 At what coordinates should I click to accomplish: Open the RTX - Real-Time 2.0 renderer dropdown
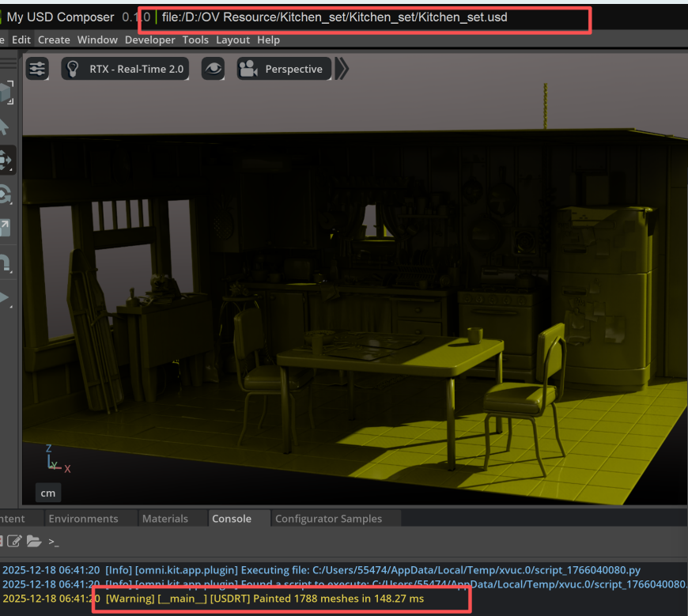pyautogui.click(x=126, y=69)
